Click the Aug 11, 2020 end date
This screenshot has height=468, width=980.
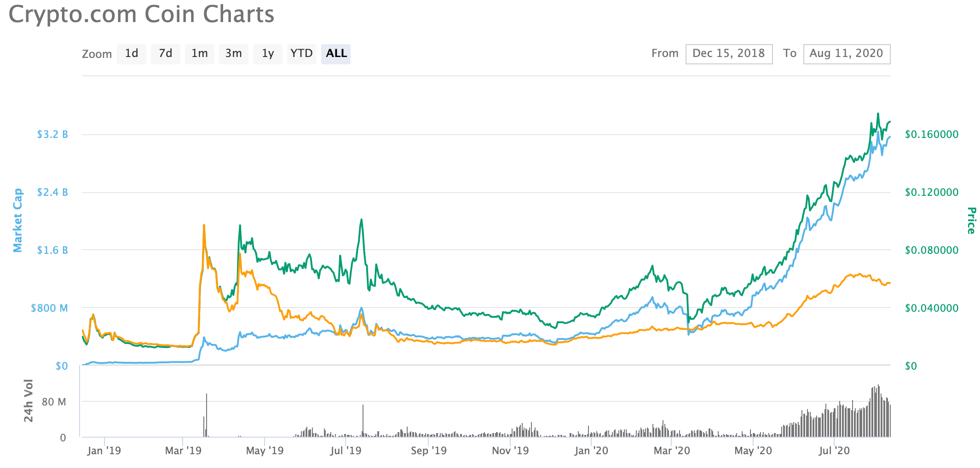(x=847, y=53)
